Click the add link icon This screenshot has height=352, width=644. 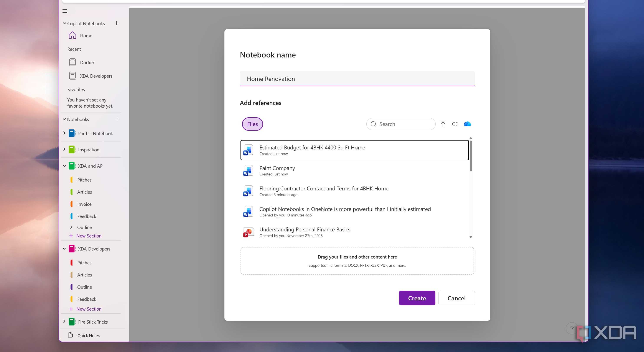click(x=455, y=124)
